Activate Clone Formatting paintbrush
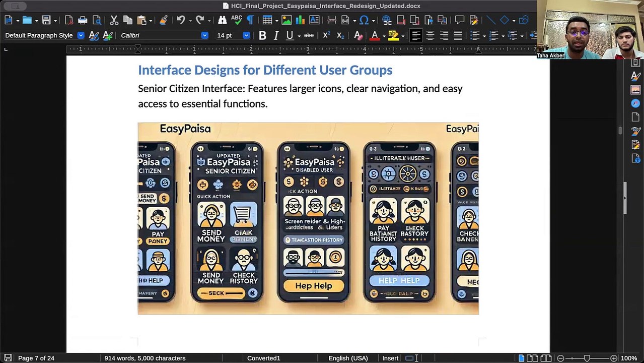The width and height of the screenshot is (644, 363). coord(163,20)
